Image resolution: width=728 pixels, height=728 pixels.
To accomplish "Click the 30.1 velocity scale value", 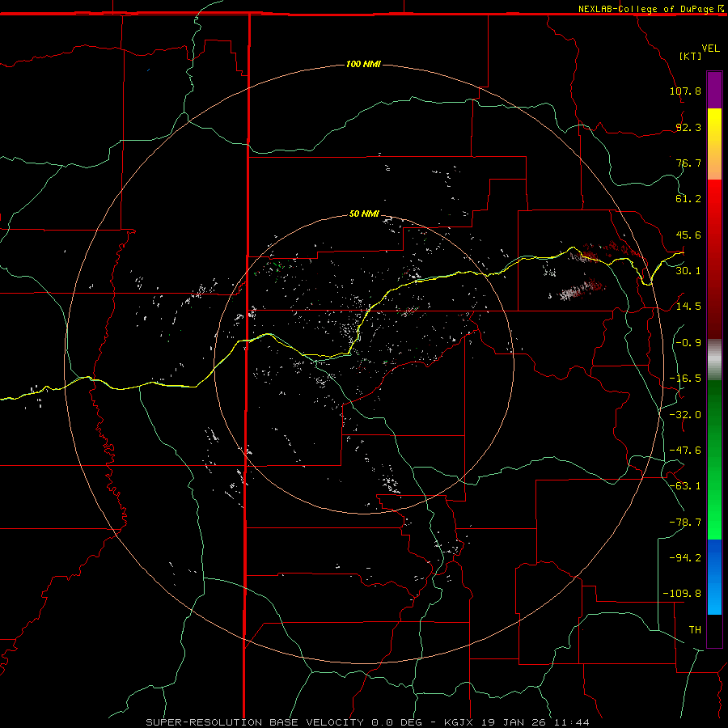I will pyautogui.click(x=688, y=271).
